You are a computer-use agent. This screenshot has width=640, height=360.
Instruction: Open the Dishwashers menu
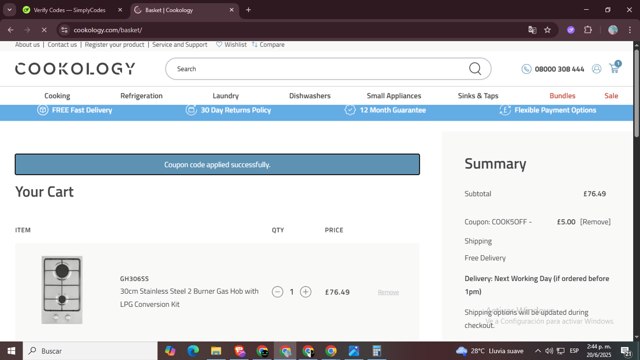pos(310,96)
